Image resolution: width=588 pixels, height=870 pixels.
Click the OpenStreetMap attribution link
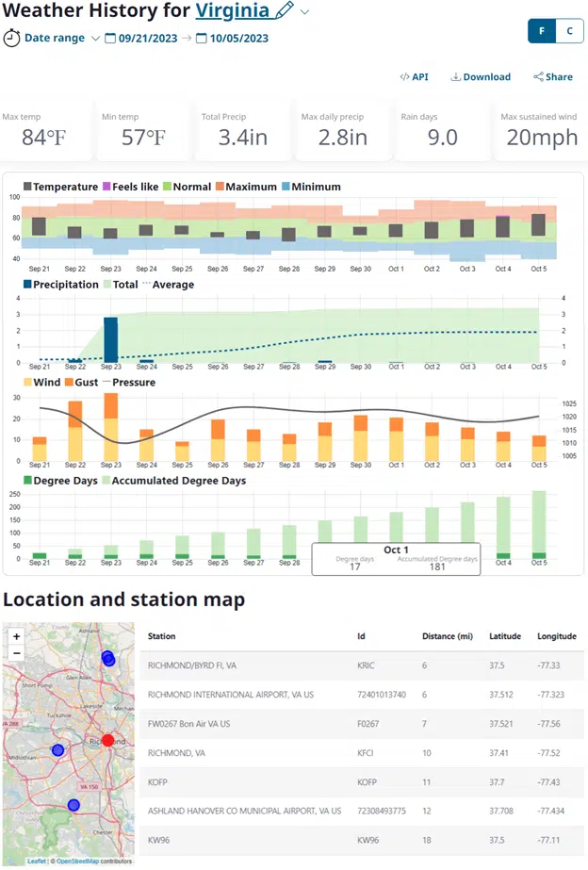[91, 861]
